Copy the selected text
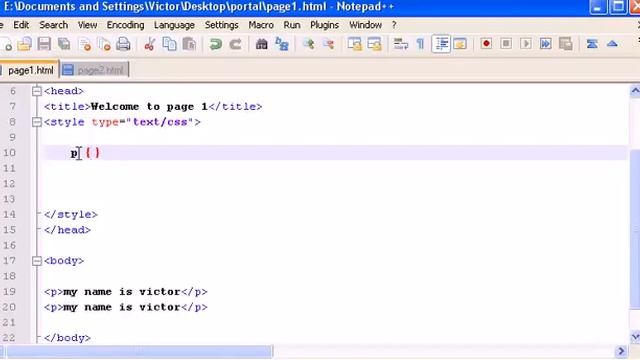This screenshot has height=360, width=640. click(x=169, y=44)
